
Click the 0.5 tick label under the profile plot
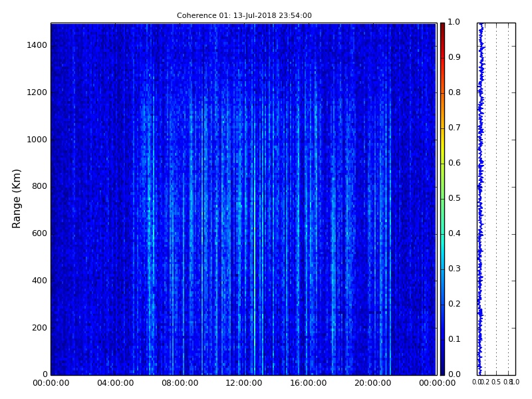click(x=496, y=382)
